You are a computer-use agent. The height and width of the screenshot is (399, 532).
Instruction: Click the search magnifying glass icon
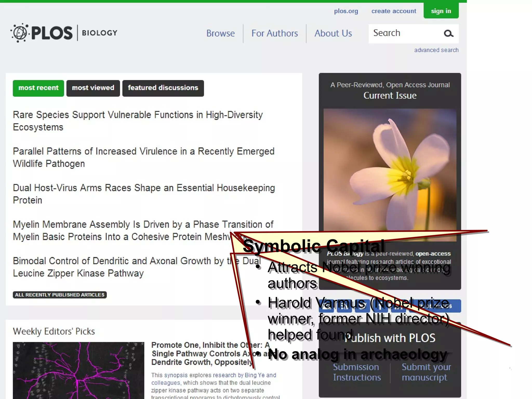[x=448, y=34]
